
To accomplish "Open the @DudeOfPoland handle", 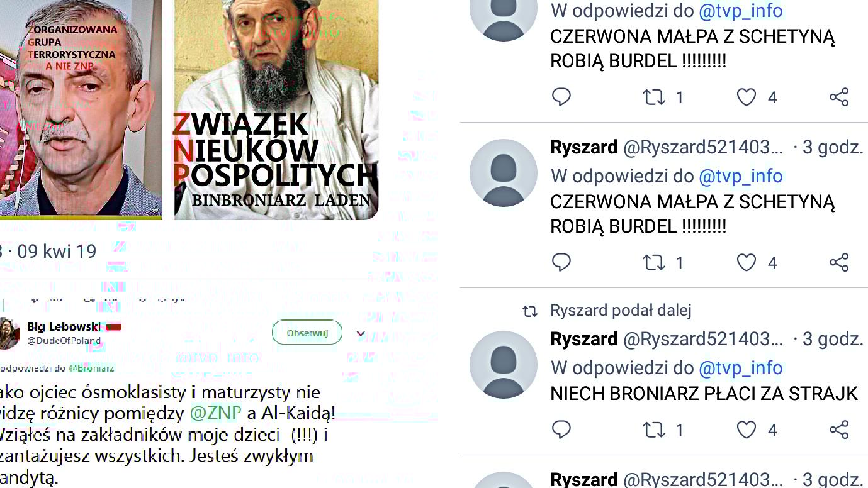I will [64, 341].
